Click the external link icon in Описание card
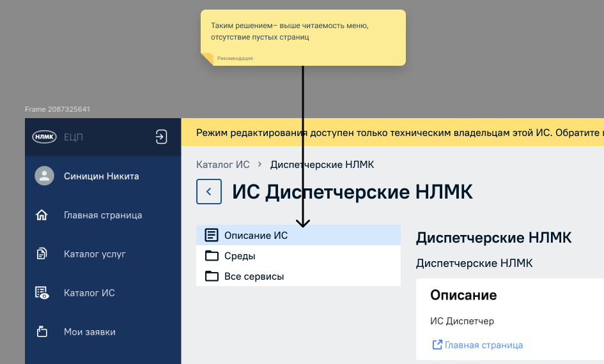Viewport: 604px width, 364px height. coord(437,345)
